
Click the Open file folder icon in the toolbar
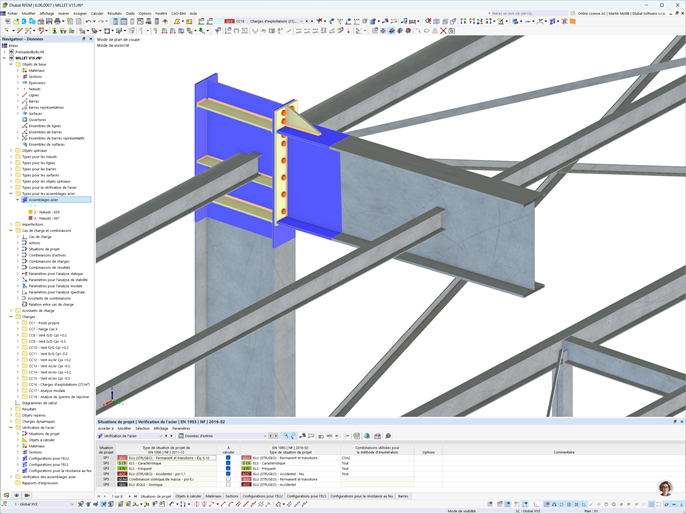click(16, 21)
